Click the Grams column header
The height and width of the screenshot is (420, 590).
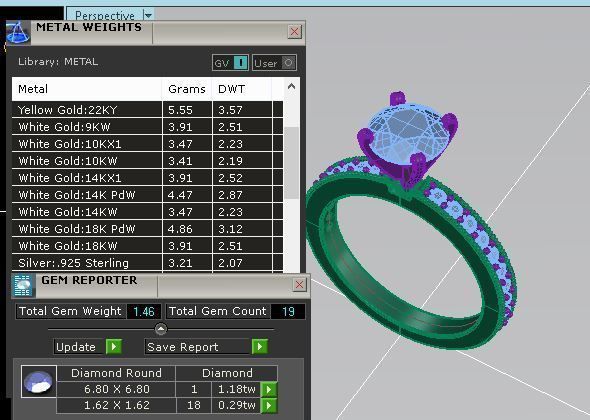187,89
